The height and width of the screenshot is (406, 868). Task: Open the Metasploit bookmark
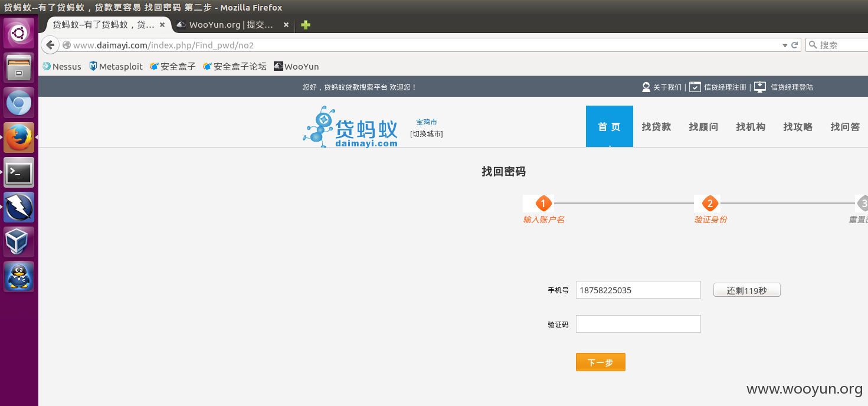[116, 67]
